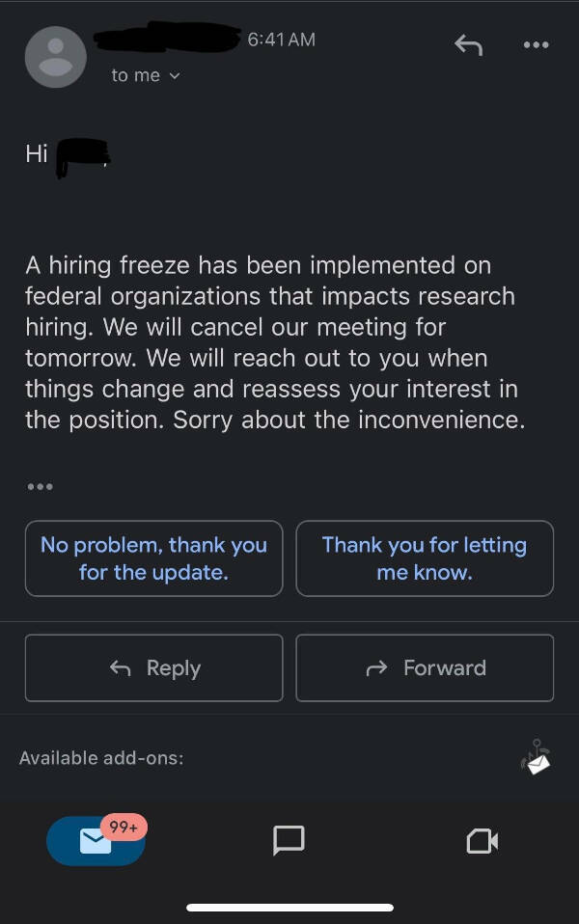Choose smart reply "No problem, thank you for the update."
Viewport: 579px width, 924px height.
(x=153, y=558)
